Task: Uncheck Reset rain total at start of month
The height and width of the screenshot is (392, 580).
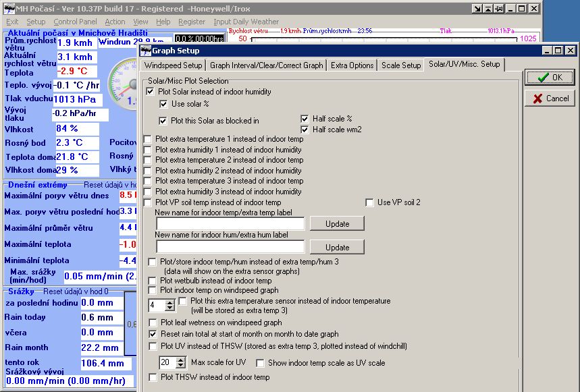Action: [x=153, y=334]
